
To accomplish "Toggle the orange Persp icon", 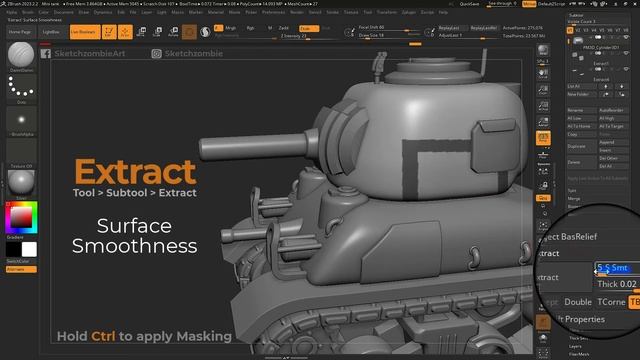I will (x=543, y=138).
